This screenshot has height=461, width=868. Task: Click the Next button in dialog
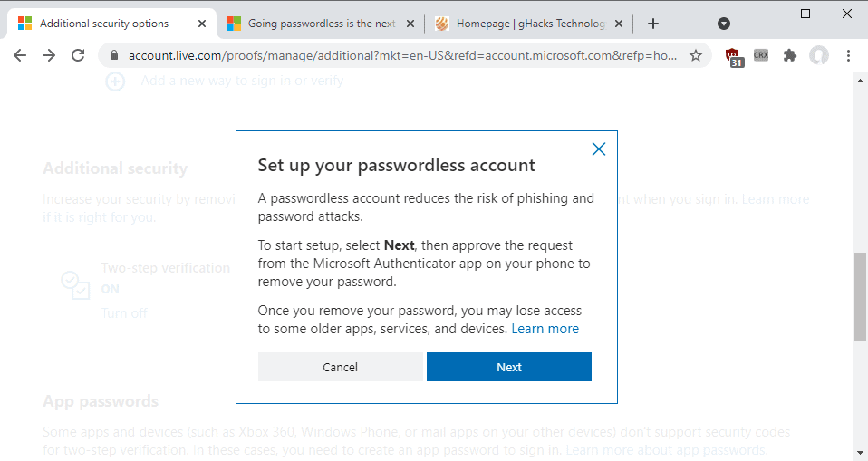click(x=508, y=367)
